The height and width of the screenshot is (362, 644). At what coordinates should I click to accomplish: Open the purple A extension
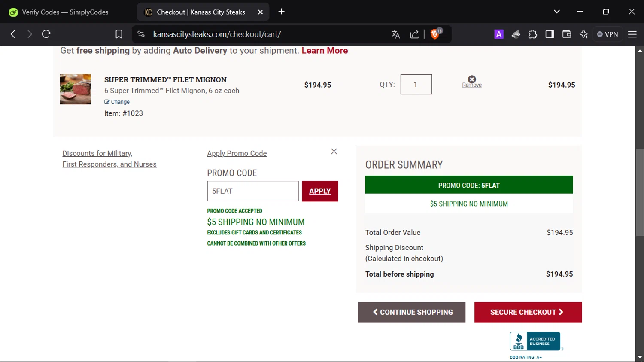click(x=499, y=34)
